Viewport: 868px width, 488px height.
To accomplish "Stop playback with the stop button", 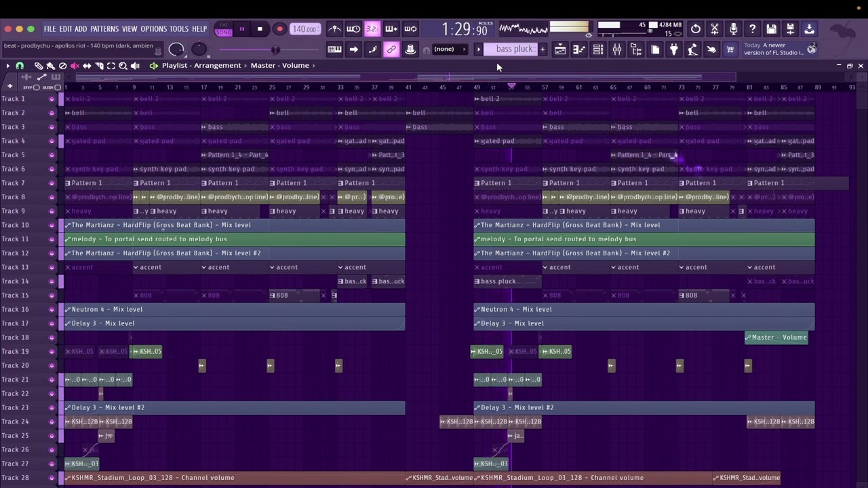I will (x=260, y=29).
